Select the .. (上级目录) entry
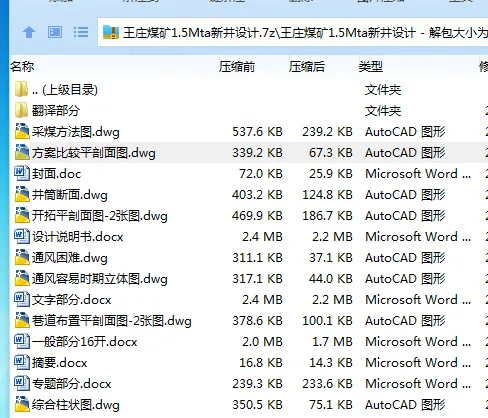488x418 pixels. (65, 90)
